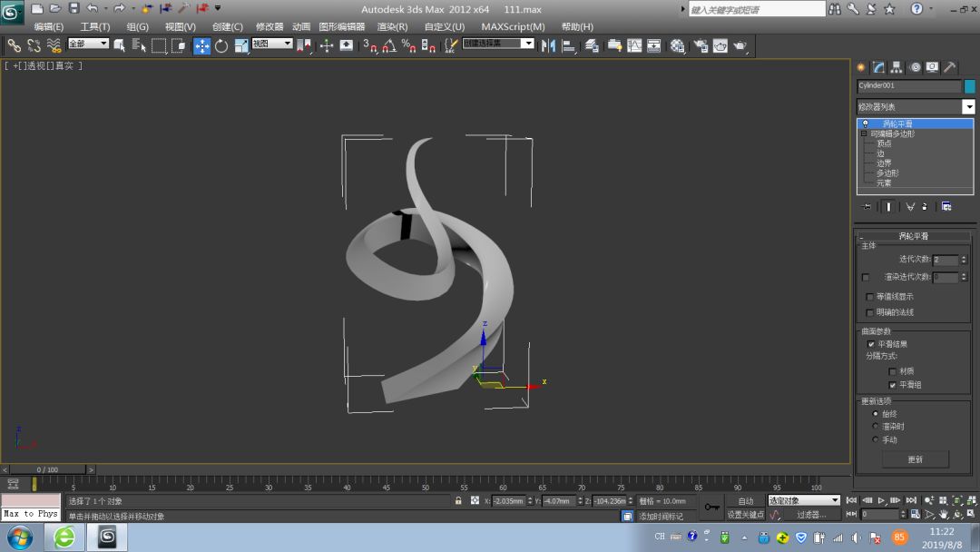Uncheck the 平滑结果 checkbox

[x=871, y=344]
